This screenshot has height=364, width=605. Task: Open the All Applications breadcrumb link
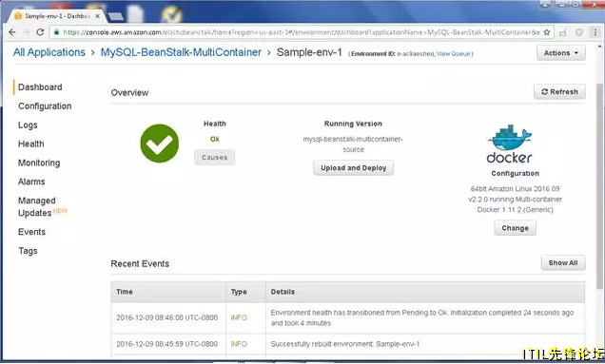[49, 52]
